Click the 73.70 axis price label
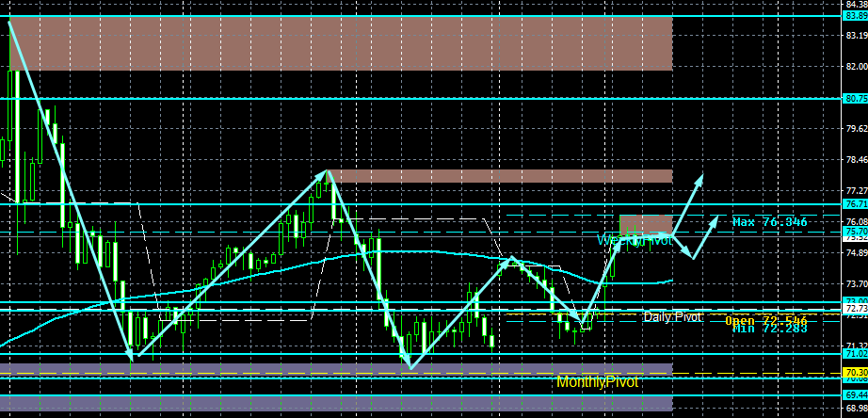The height and width of the screenshot is (418, 868). coord(856,283)
